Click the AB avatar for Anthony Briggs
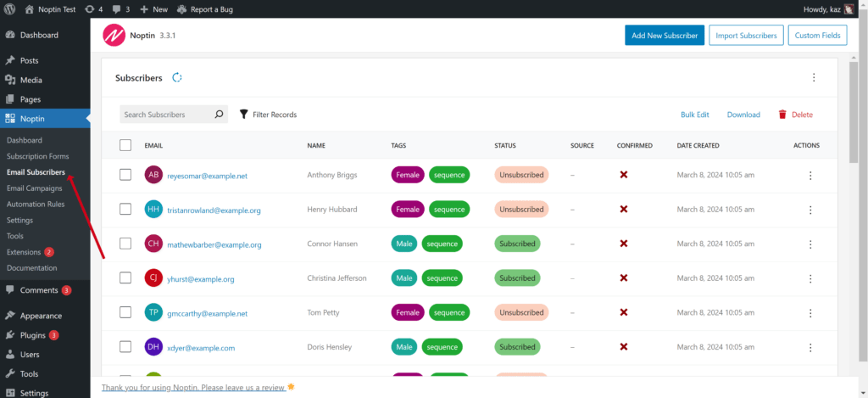 pos(153,175)
